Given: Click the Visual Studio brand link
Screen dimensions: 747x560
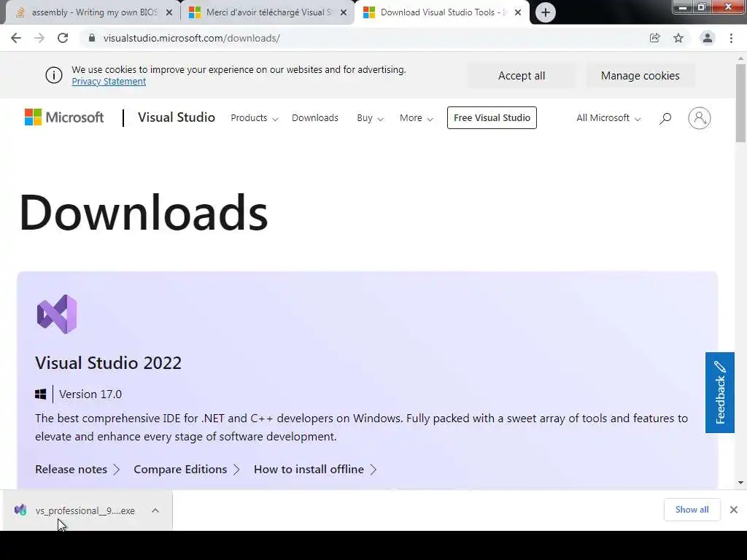Looking at the screenshot, I should pos(177,117).
